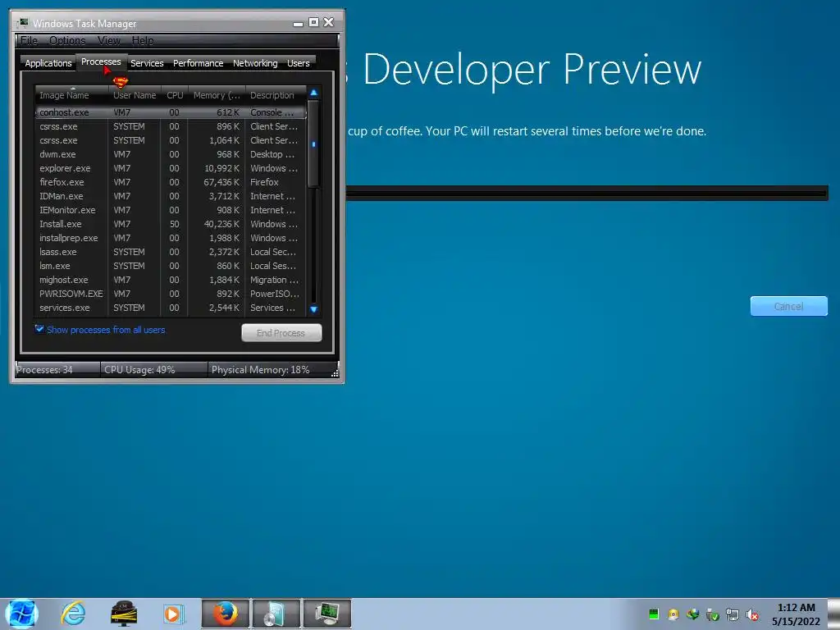Viewport: 840px width, 630px height.
Task: Open the Internet Download Manager tray icon
Action: click(692, 614)
